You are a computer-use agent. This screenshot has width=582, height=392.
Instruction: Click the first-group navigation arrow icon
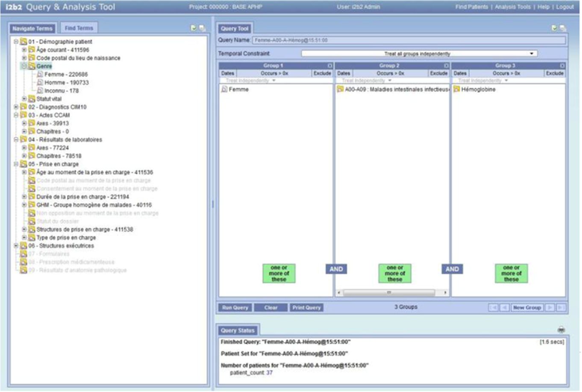(493, 307)
